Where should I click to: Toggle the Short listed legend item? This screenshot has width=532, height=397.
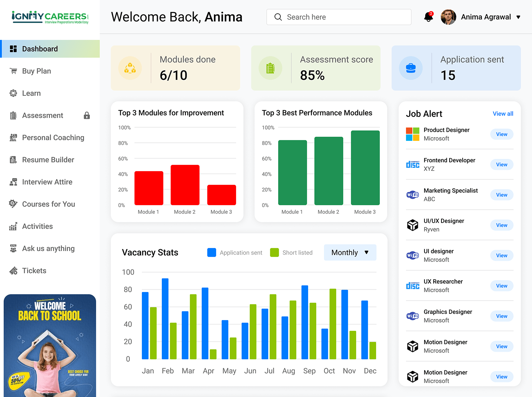click(x=291, y=252)
